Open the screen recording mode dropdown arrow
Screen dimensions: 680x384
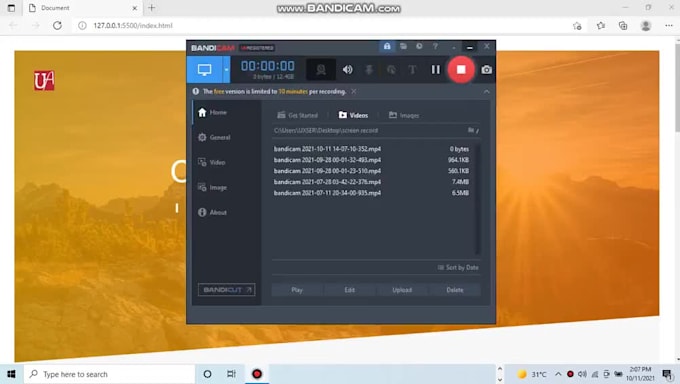click(226, 69)
